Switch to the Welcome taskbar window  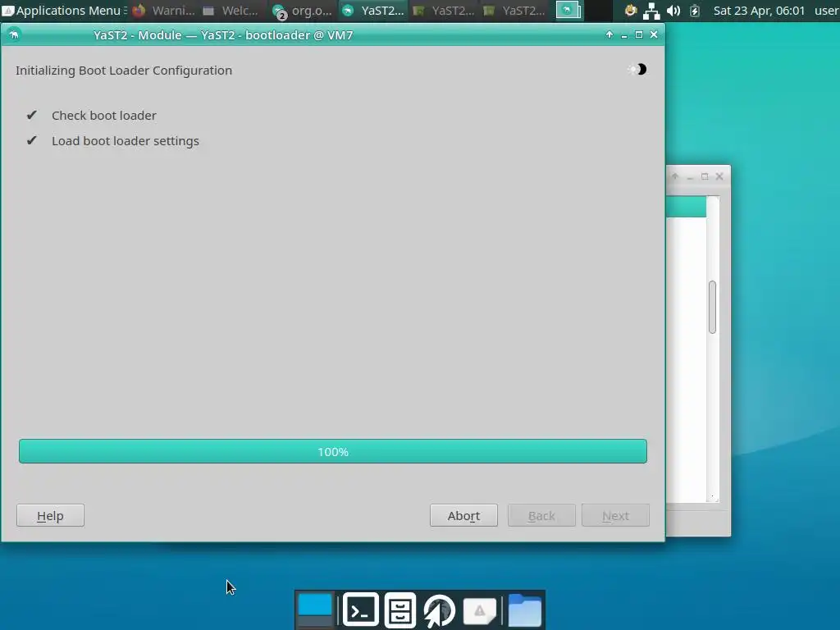(x=231, y=10)
